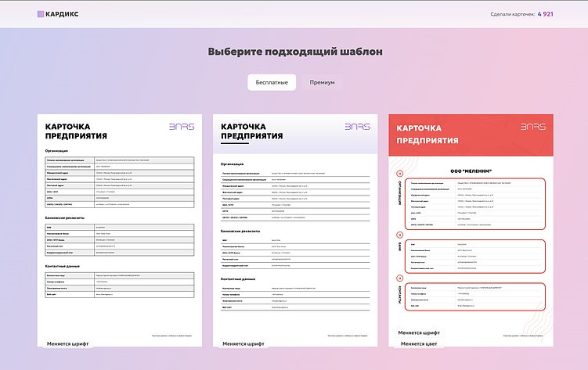
Task: Click the Сделали карточек label
Action: tap(513, 14)
